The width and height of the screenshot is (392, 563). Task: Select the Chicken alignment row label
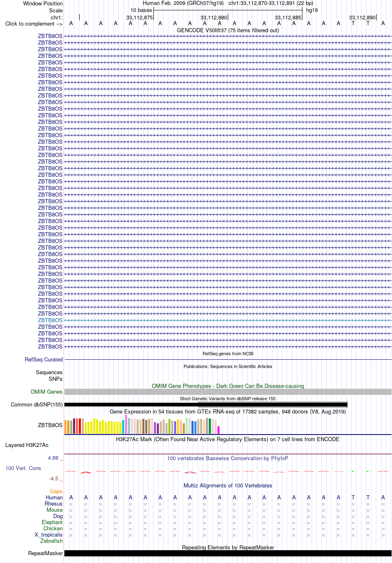click(53, 528)
